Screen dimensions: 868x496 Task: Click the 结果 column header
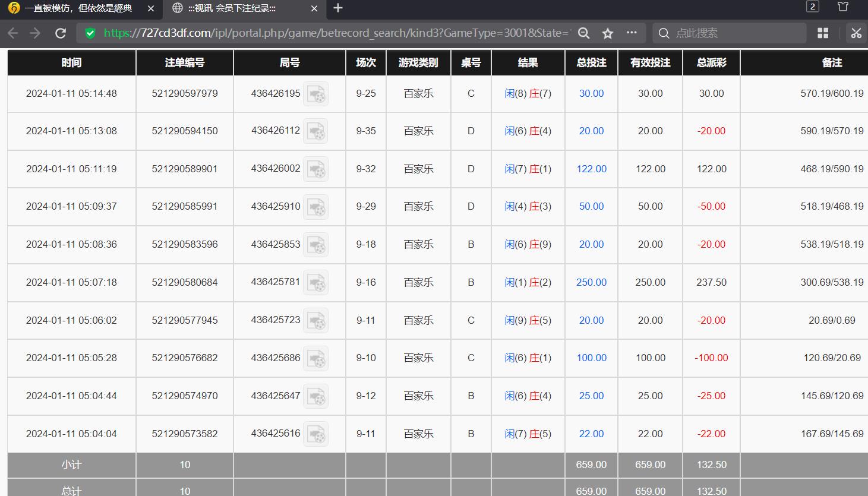(528, 62)
